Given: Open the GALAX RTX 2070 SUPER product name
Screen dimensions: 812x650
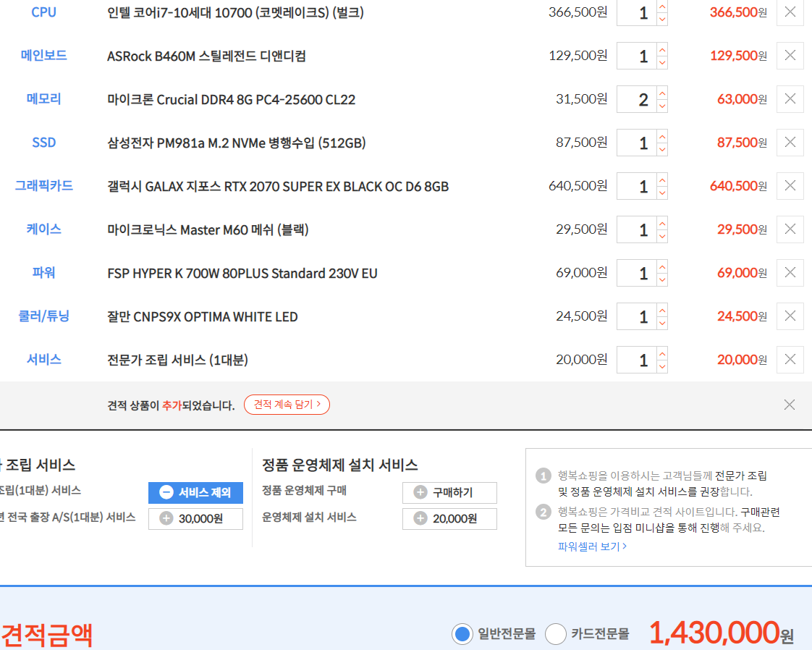Looking at the screenshot, I should tap(278, 187).
